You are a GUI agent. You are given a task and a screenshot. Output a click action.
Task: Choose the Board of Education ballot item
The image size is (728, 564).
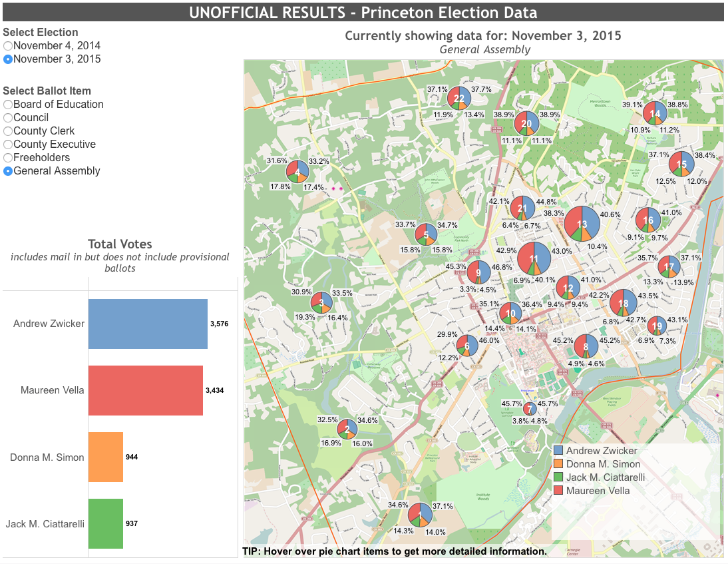[x=8, y=105]
